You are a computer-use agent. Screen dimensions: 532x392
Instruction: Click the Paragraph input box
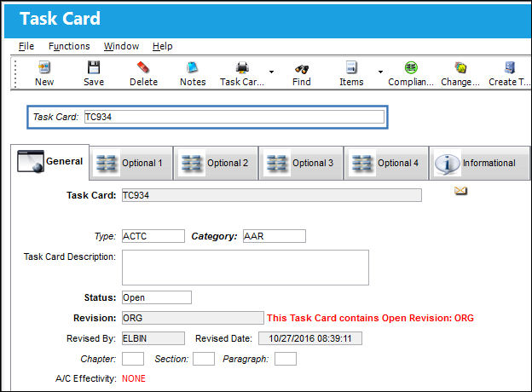(x=286, y=359)
